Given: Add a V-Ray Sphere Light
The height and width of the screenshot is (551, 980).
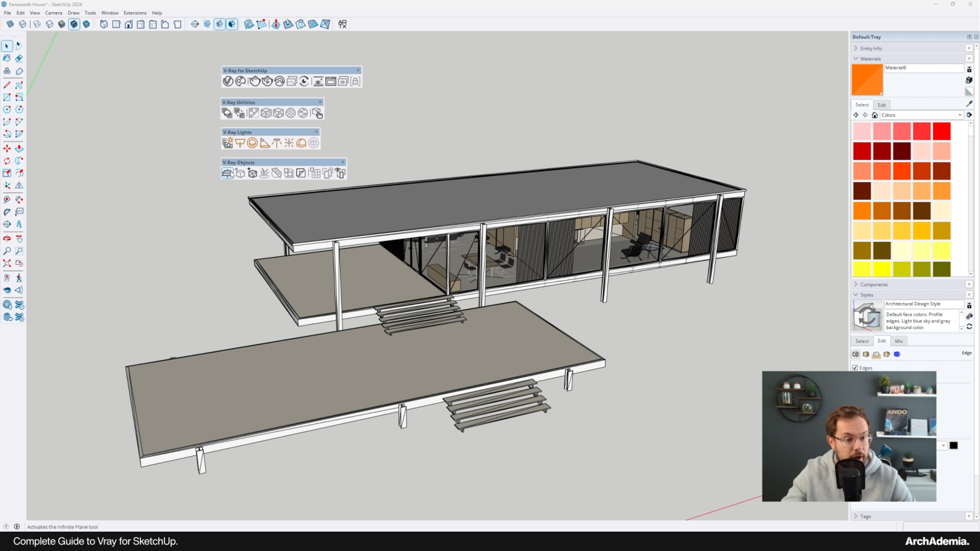Looking at the screenshot, I should pyautogui.click(x=252, y=143).
